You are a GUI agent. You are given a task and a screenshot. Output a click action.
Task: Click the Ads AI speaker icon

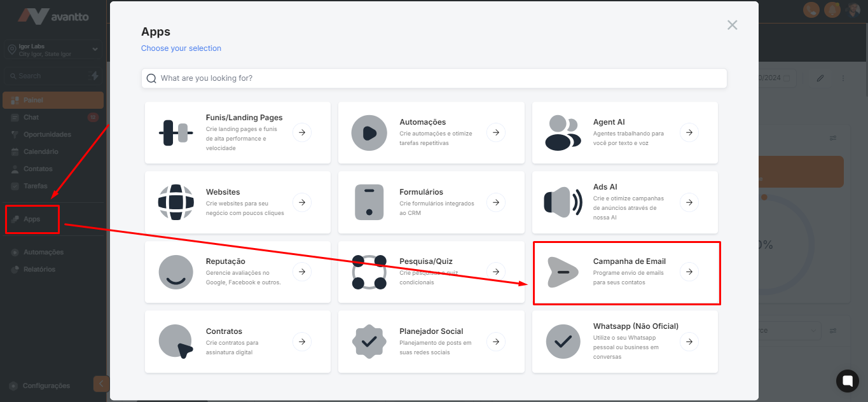point(562,202)
